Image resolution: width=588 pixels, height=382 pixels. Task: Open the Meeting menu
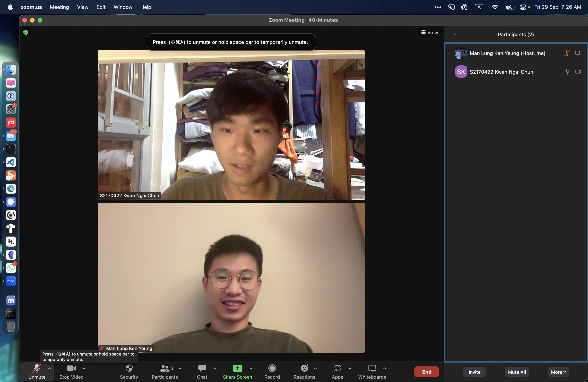(x=59, y=7)
